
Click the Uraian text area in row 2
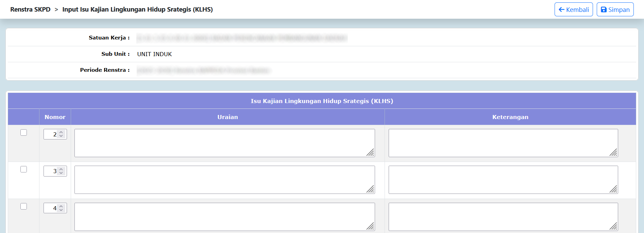[x=224, y=143]
